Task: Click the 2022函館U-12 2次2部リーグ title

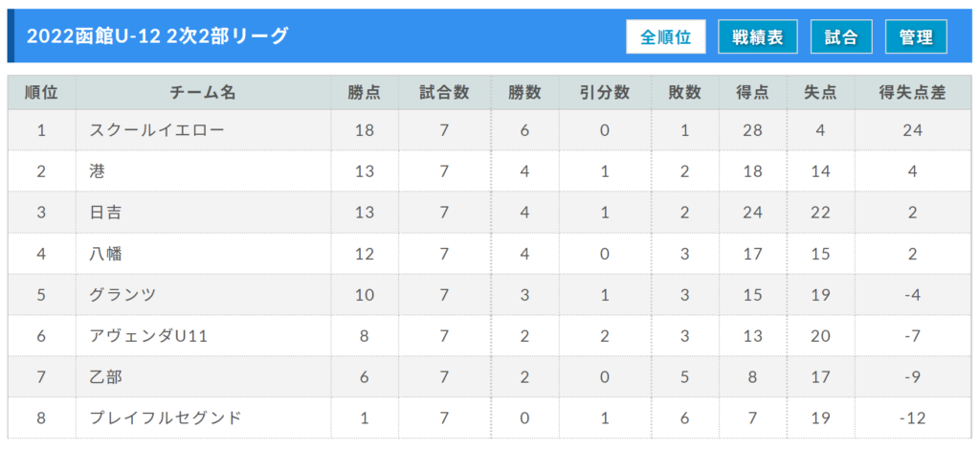Action: [x=158, y=36]
